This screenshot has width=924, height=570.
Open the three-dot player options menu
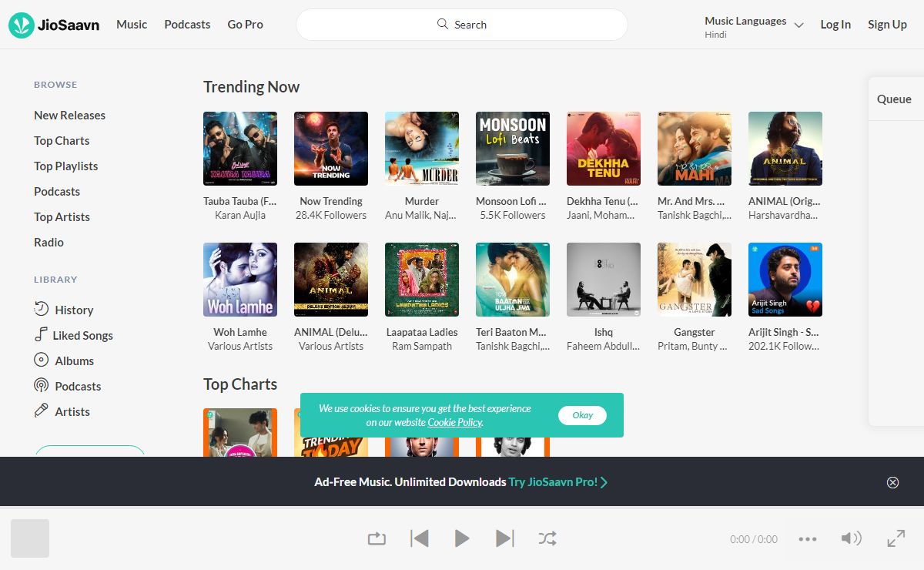(808, 539)
